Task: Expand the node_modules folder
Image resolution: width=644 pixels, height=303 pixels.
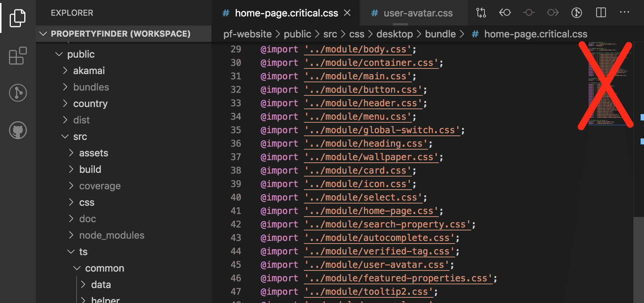Action: [111, 235]
